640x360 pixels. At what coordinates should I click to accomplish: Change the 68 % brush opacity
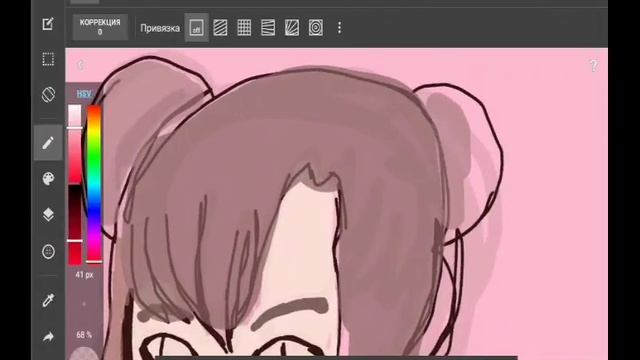coord(84,335)
